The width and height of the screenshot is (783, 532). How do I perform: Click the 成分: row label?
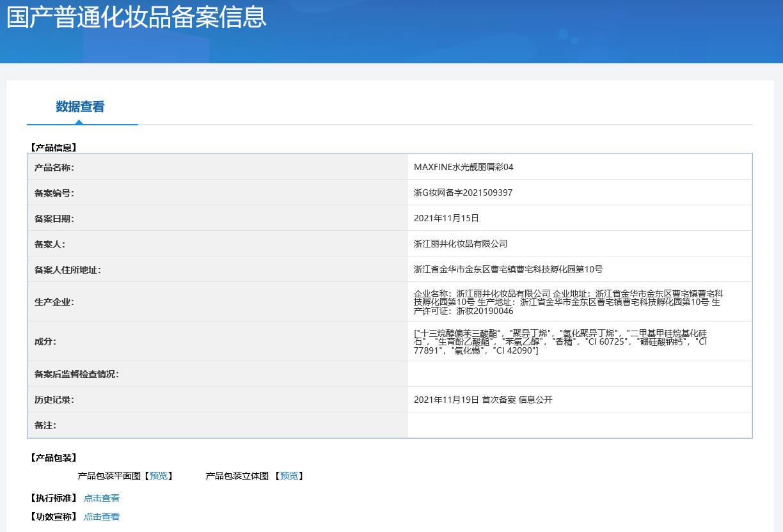45,341
